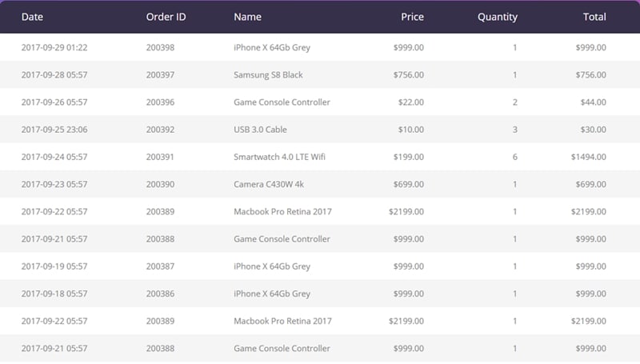Select the date cell 2017-09-25 23:06
Screen dimensions: 640x364
click(54, 130)
